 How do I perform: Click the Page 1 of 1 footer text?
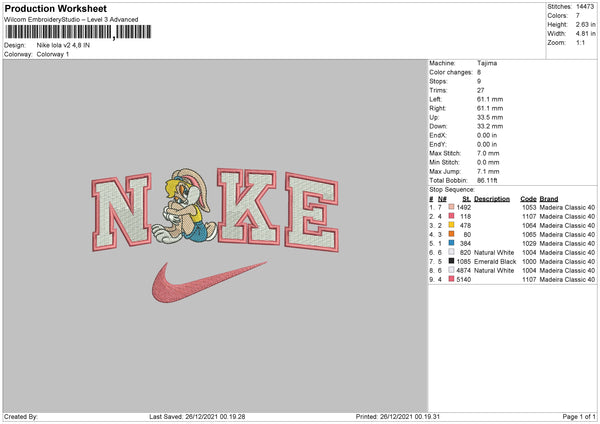click(579, 416)
